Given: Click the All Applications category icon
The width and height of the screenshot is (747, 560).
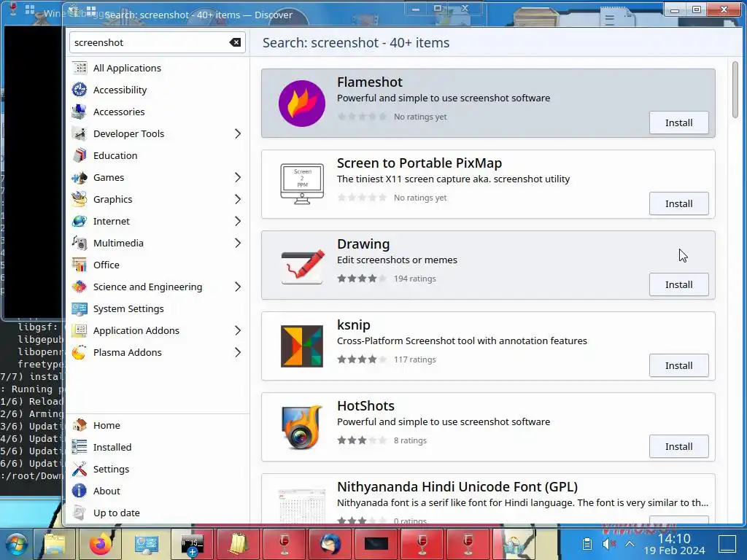Looking at the screenshot, I should 80,68.
